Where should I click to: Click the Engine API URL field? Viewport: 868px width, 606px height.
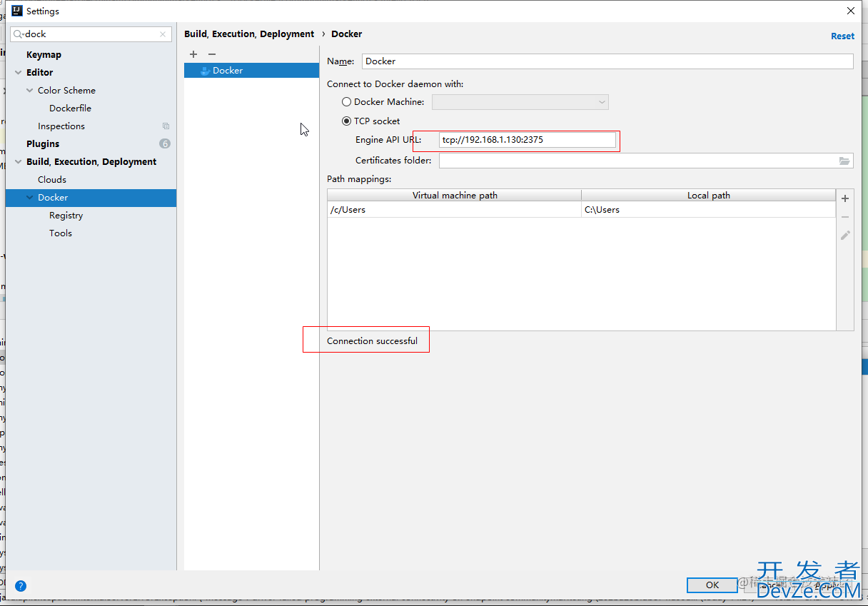528,140
